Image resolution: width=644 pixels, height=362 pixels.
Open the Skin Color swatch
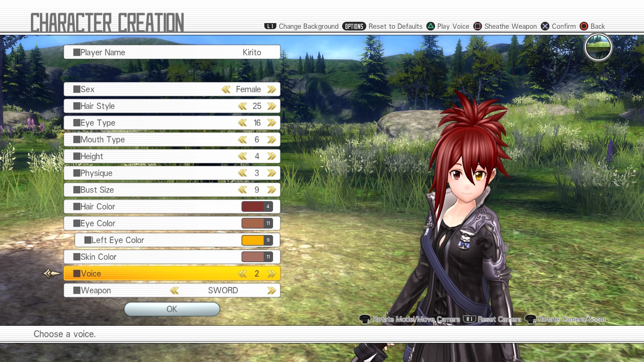coord(257,257)
